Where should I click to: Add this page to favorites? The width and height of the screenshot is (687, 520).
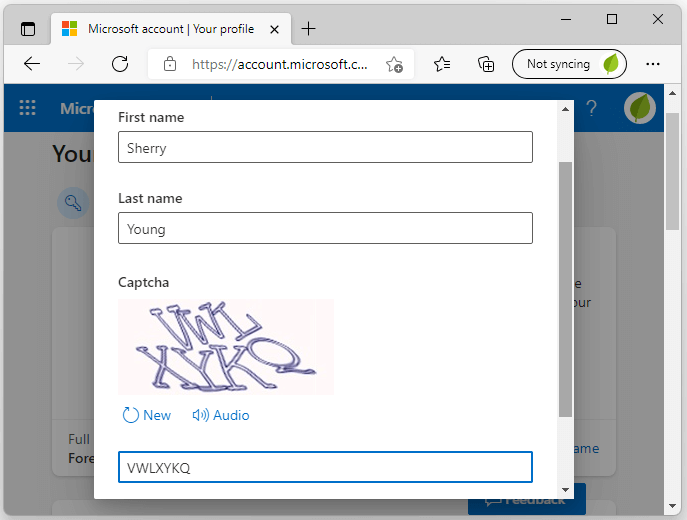(394, 64)
